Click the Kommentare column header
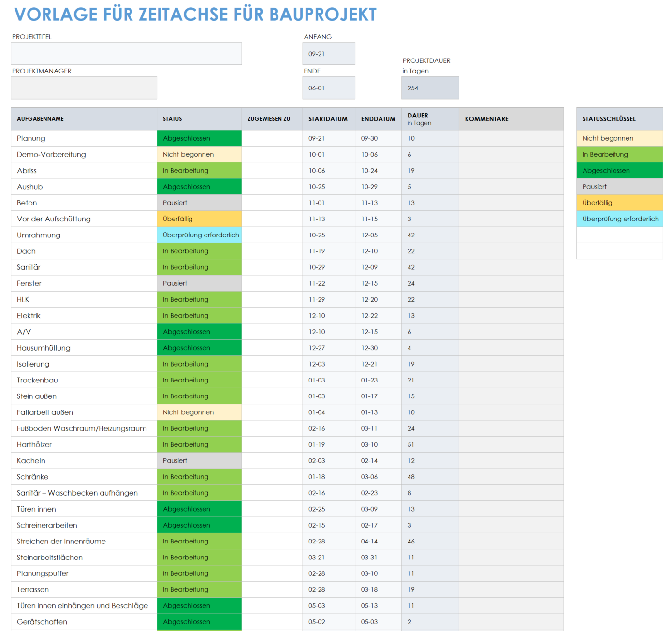The height and width of the screenshot is (631, 672). click(511, 119)
